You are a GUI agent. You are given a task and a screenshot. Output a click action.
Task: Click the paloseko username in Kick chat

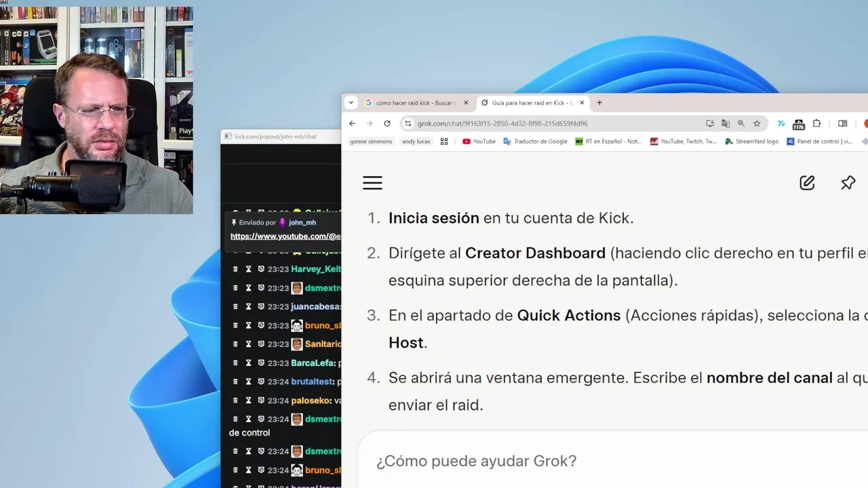point(311,401)
